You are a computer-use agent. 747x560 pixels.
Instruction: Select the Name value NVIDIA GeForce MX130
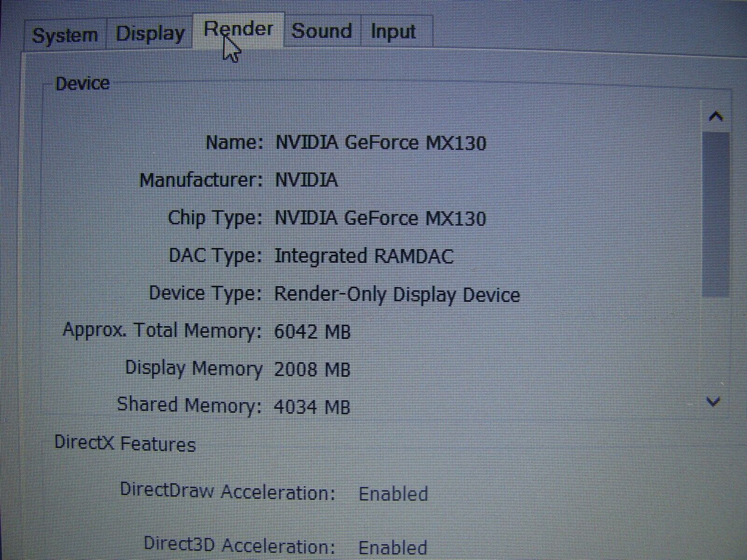pos(381,142)
